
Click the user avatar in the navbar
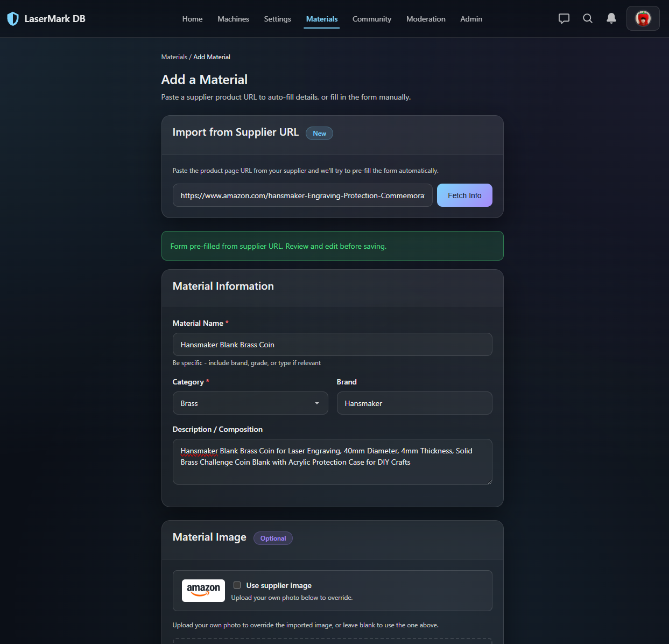pyautogui.click(x=643, y=18)
